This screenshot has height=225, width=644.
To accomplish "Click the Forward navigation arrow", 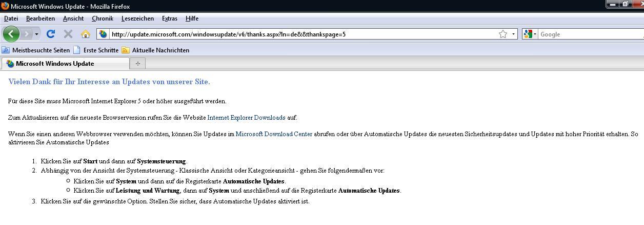I will click(x=27, y=34).
